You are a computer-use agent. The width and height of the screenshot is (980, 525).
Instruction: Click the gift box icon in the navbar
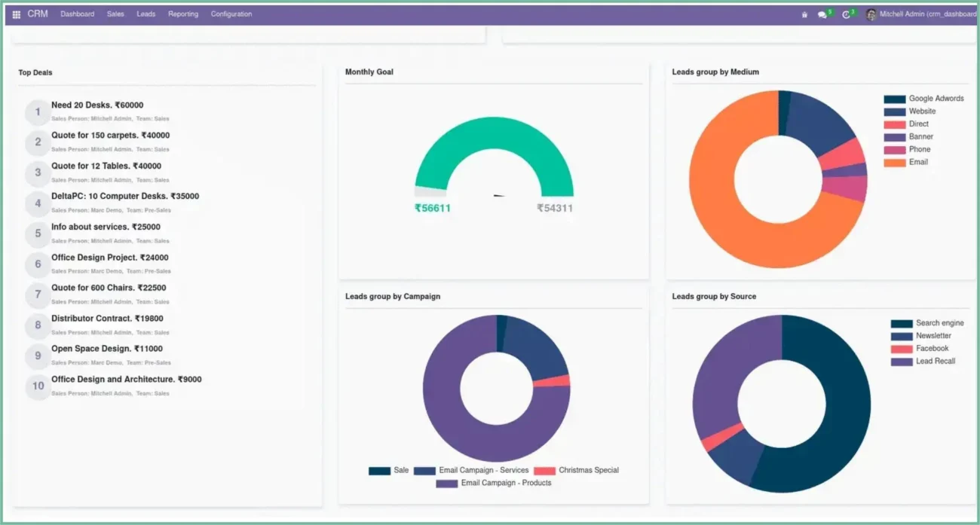[x=804, y=13]
